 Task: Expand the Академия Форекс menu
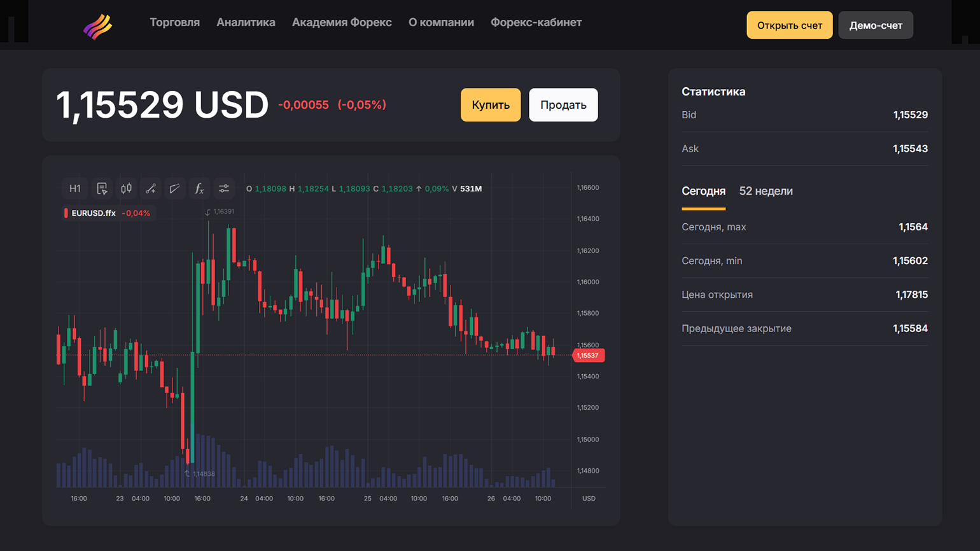click(342, 22)
